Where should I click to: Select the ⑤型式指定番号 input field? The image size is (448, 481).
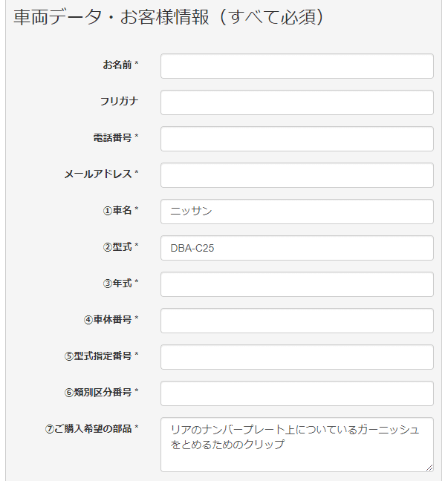[296, 357]
